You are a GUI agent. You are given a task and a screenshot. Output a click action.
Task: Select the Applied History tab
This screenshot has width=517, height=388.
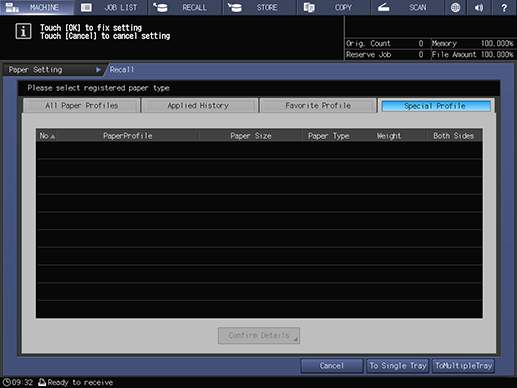point(199,106)
